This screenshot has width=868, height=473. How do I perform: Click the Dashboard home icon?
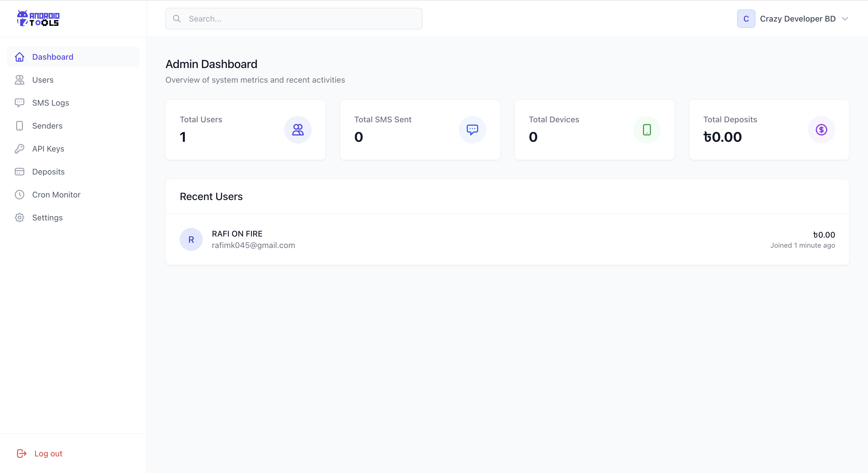pyautogui.click(x=20, y=57)
